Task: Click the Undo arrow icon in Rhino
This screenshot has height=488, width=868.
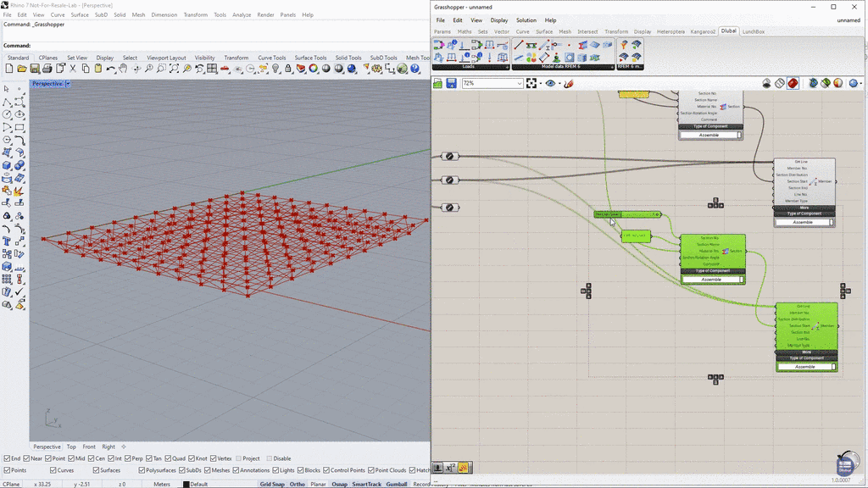Action: point(111,69)
